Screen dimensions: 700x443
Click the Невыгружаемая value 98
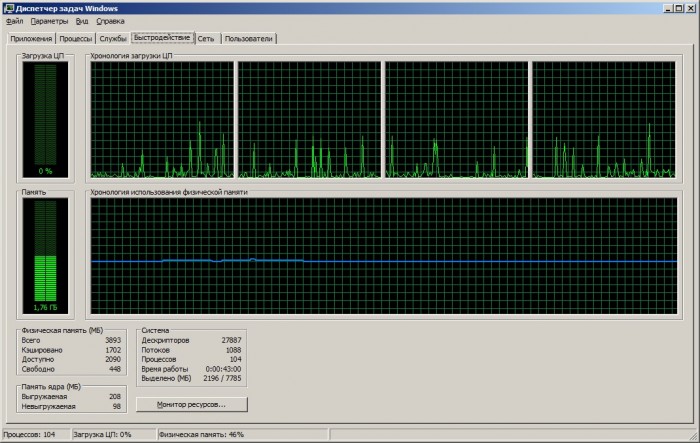tap(117, 406)
